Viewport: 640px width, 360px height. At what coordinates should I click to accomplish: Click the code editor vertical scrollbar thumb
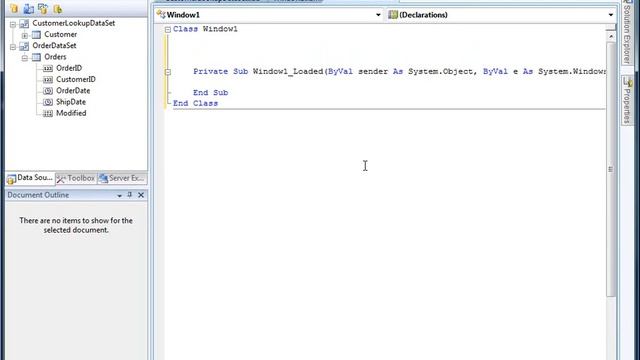[611, 169]
